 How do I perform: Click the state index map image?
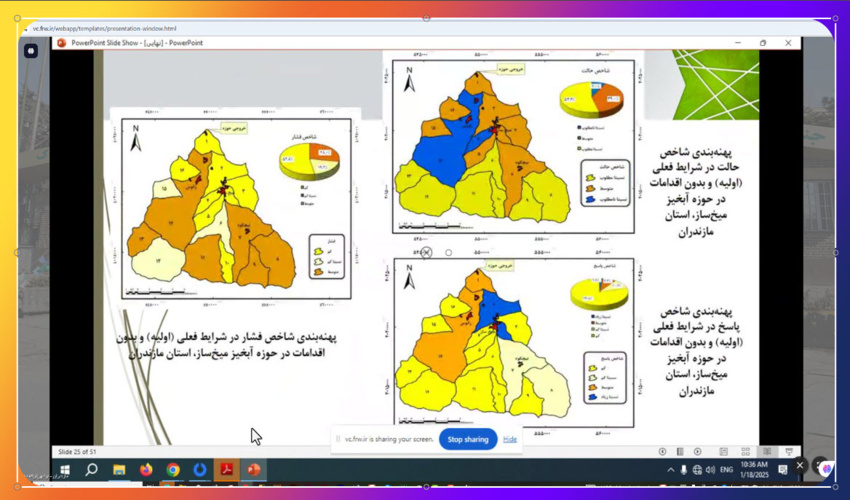513,146
